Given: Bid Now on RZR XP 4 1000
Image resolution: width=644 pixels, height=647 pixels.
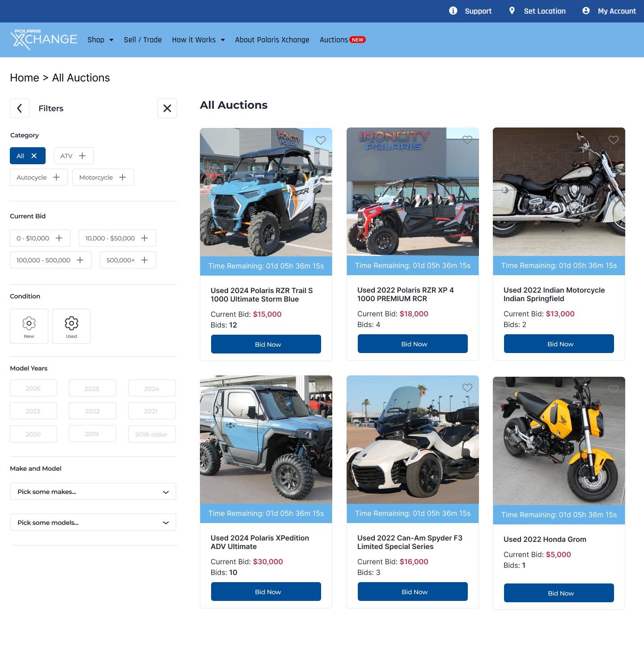Looking at the screenshot, I should pos(413,344).
